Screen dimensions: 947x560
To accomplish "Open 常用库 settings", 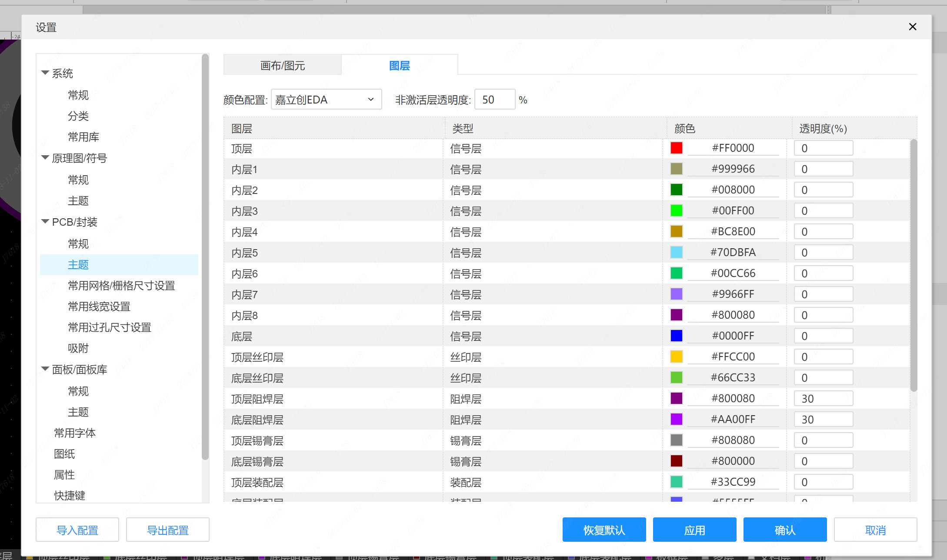I will 83,137.
